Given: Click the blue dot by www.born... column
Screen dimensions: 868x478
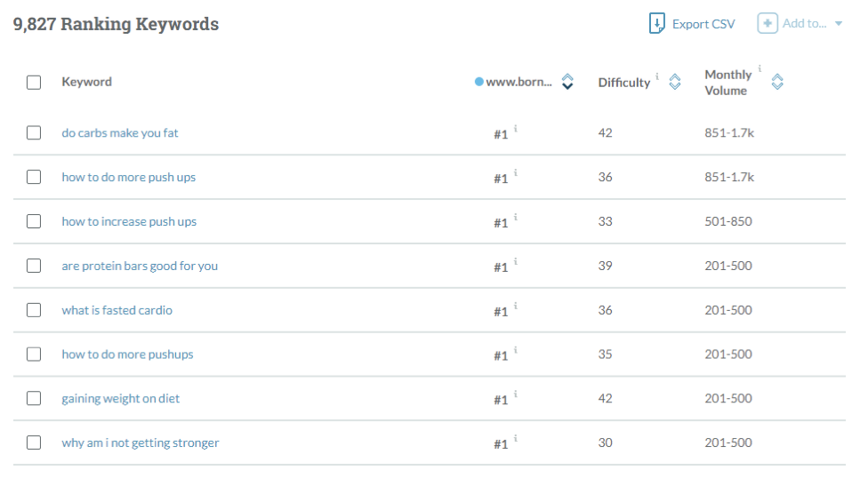Looking at the screenshot, I should [479, 83].
